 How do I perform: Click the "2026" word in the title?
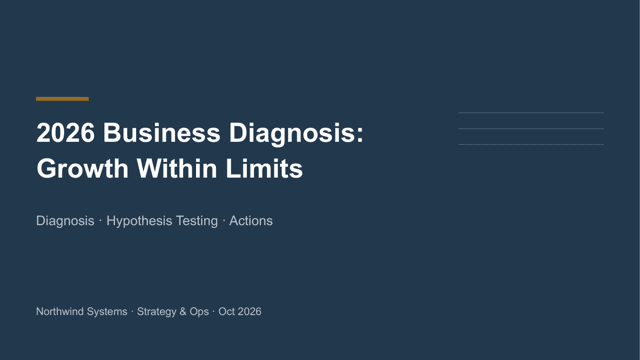click(x=66, y=133)
